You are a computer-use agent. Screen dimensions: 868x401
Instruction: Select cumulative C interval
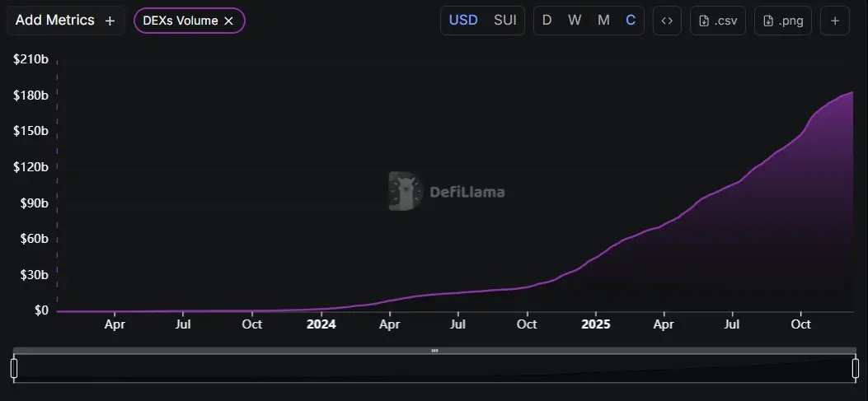[631, 21]
